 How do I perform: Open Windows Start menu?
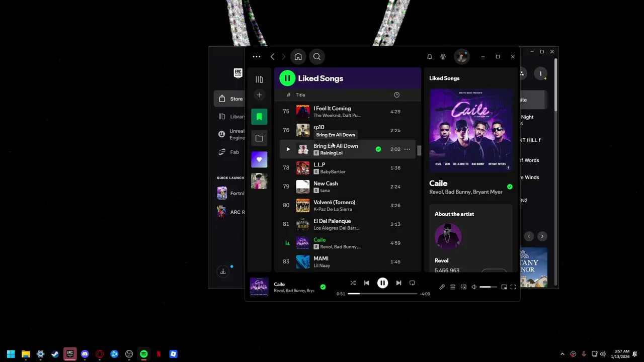(11, 354)
